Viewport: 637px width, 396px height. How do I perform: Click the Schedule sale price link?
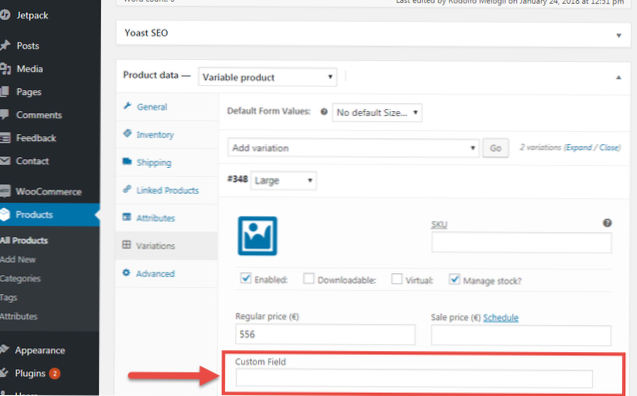500,318
